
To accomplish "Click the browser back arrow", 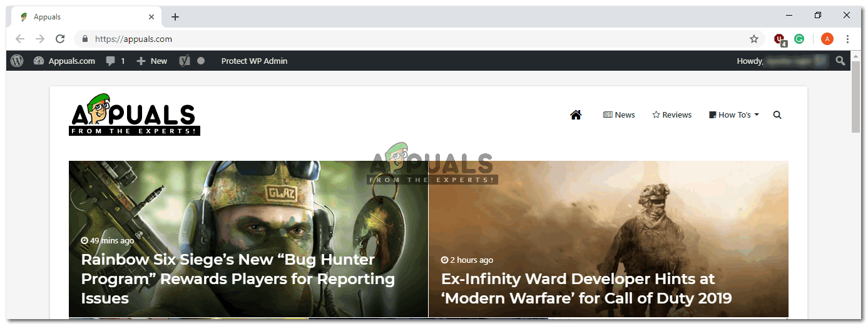I will (x=20, y=39).
